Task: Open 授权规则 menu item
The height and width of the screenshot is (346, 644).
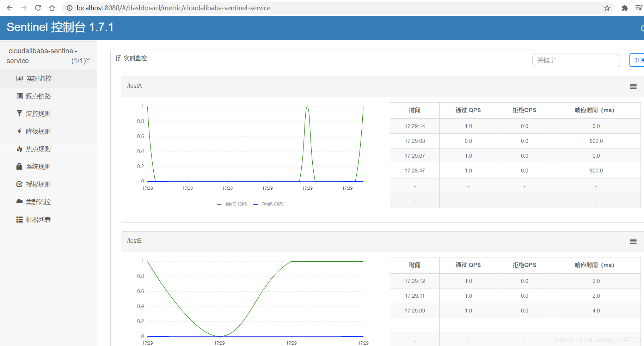Action: click(x=48, y=184)
